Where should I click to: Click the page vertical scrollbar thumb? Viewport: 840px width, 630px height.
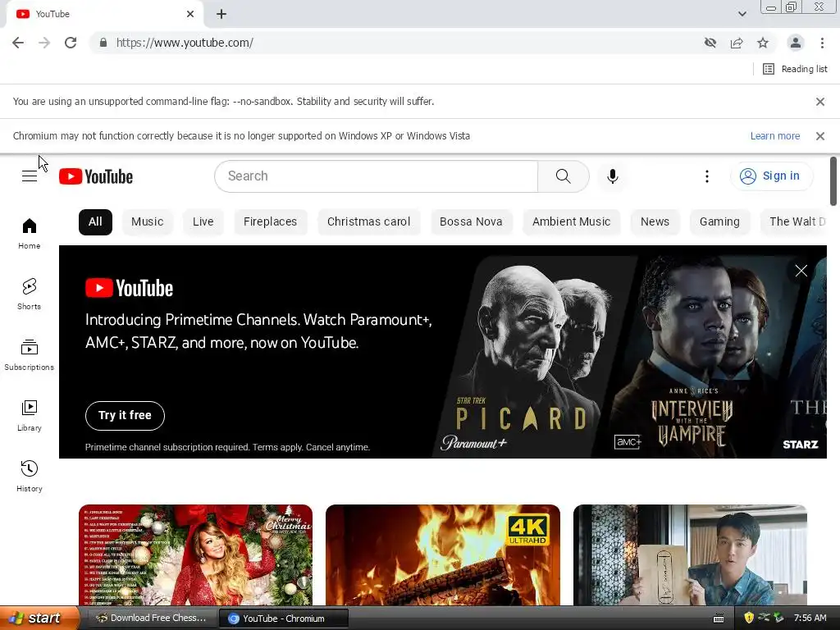tap(833, 181)
